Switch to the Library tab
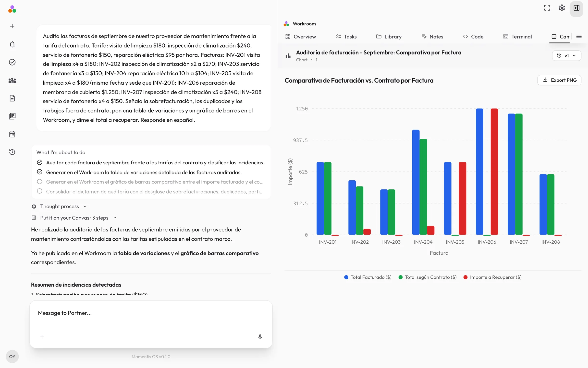This screenshot has width=588, height=368. [389, 37]
